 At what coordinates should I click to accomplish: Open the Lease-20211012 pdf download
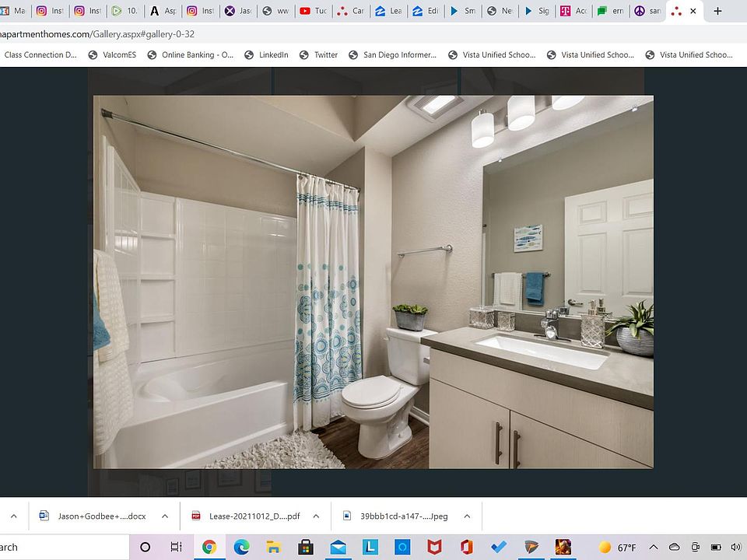pos(254,516)
